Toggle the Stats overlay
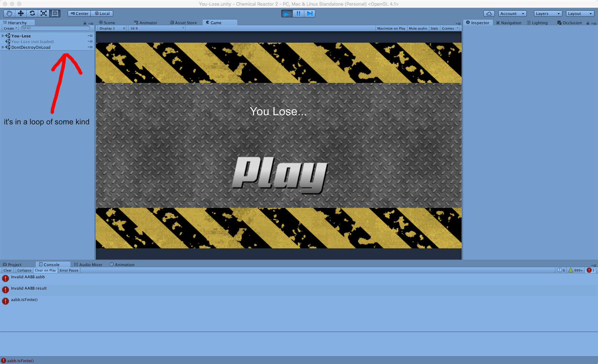 coord(434,28)
